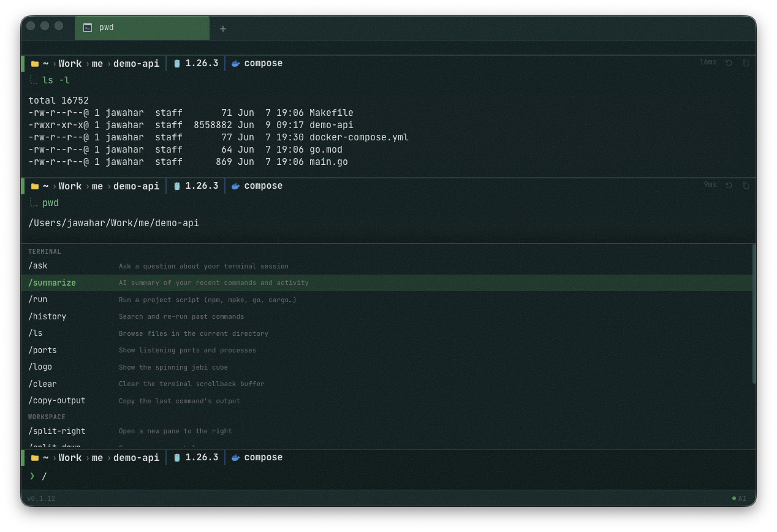Click the v0.1.12 version label

(41, 498)
